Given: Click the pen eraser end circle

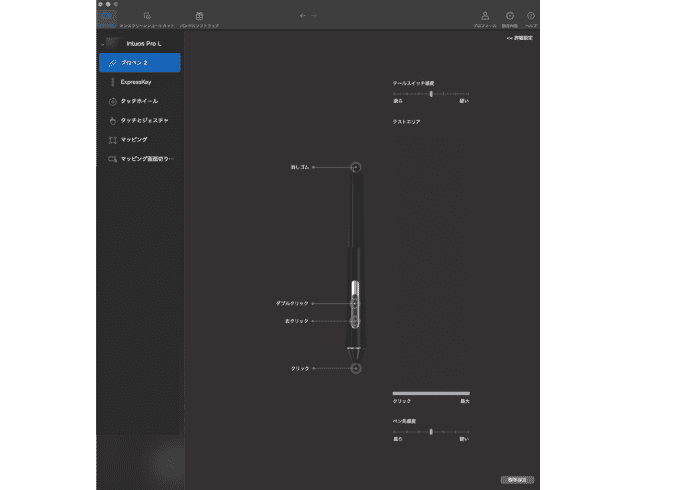Looking at the screenshot, I should tap(355, 168).
